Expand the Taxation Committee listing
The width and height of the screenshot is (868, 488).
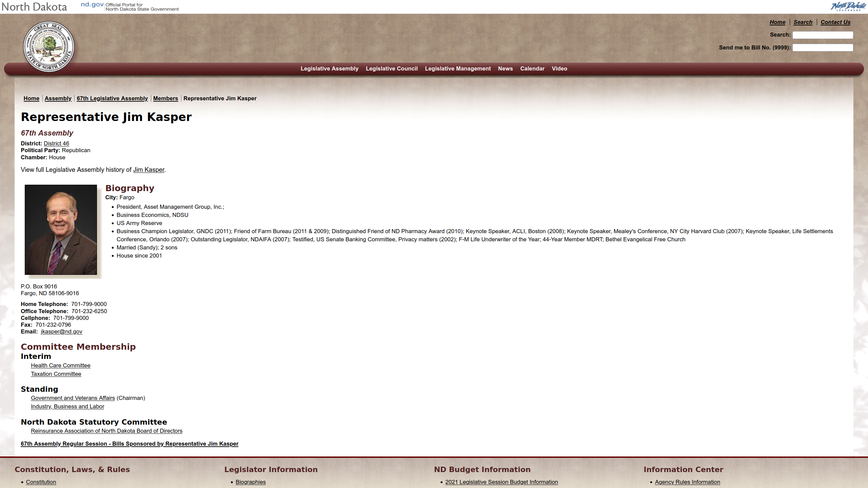56,373
